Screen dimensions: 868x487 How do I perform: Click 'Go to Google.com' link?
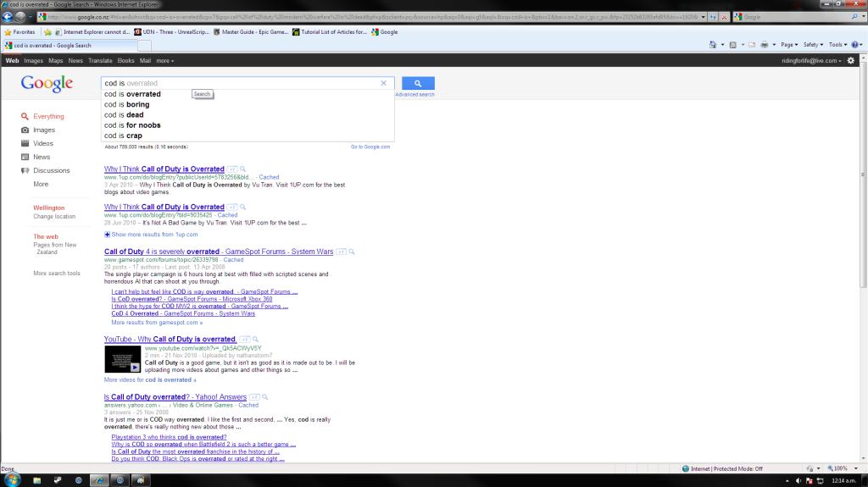370,147
